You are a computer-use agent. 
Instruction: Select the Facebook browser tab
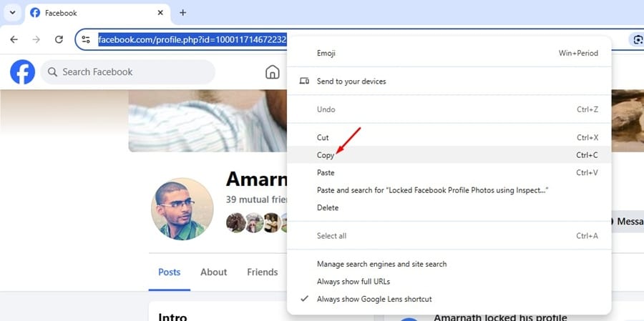click(98, 13)
